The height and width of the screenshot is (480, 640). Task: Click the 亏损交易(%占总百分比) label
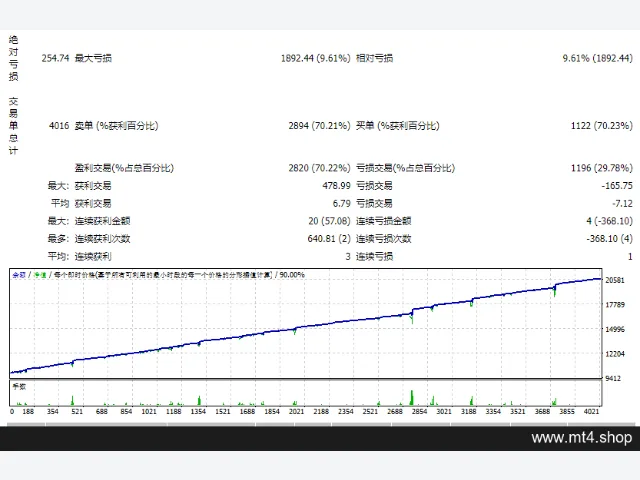tap(405, 168)
